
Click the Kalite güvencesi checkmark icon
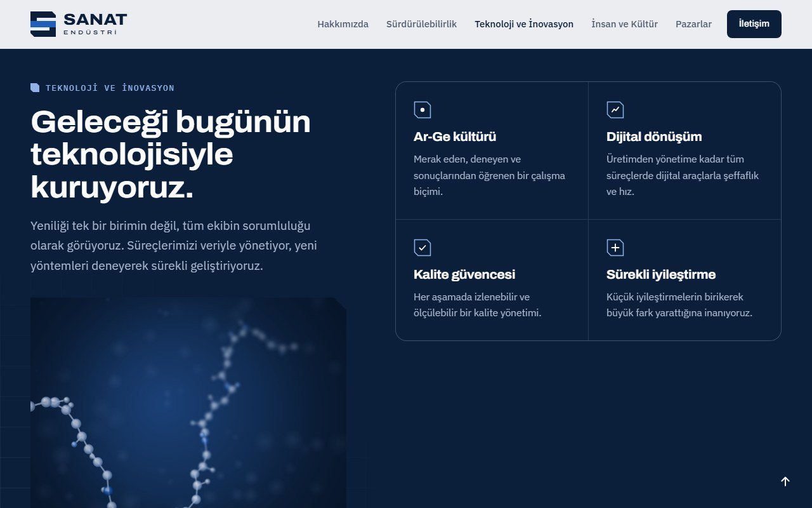click(x=422, y=248)
